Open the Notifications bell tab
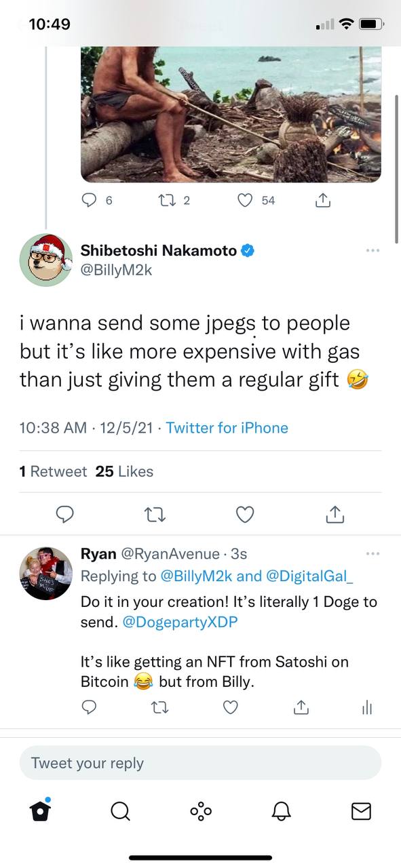This screenshot has height=868, width=401. (x=281, y=810)
